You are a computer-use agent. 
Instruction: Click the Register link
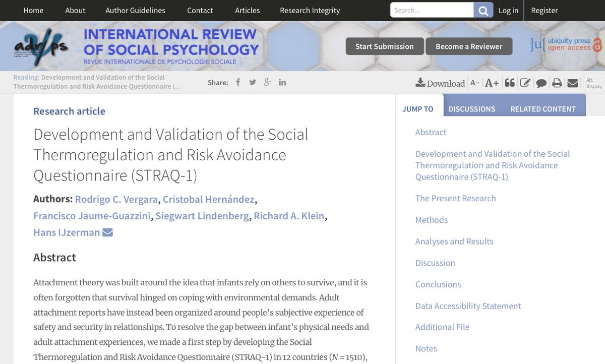click(544, 10)
